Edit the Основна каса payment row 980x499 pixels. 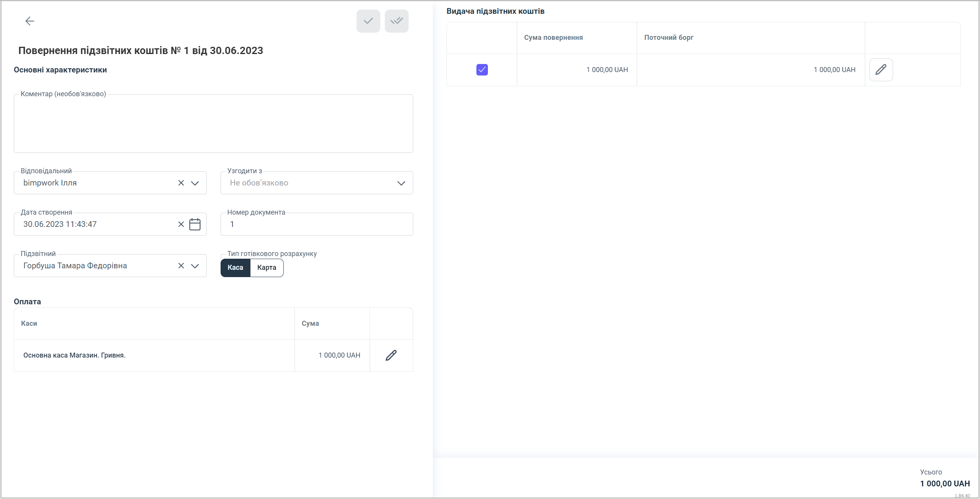(391, 356)
